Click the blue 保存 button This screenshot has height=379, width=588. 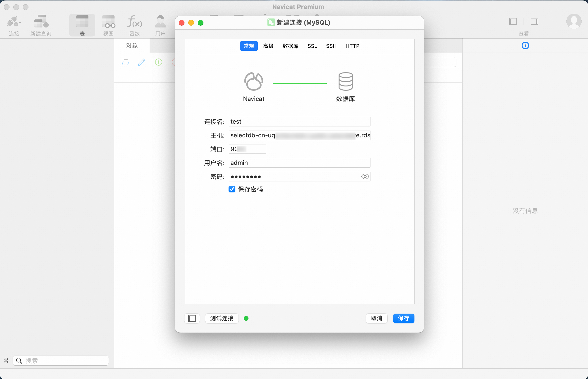[403, 318]
